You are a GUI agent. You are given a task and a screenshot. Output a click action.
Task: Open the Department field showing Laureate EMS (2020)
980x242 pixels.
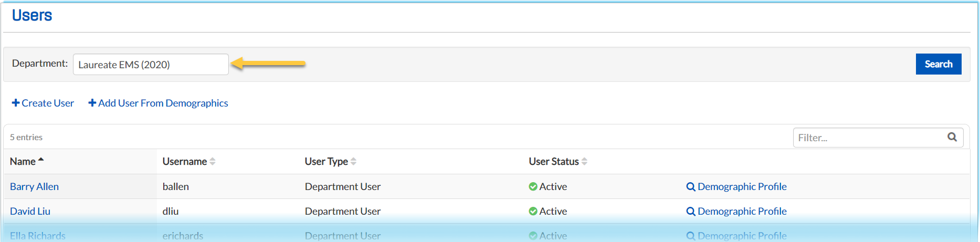pyautogui.click(x=151, y=65)
